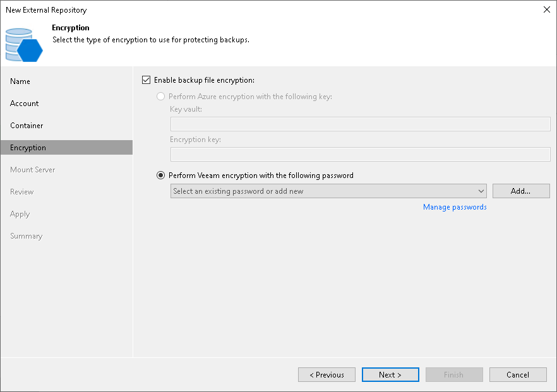Select the Perform Veeam encryption radio button

pos(160,175)
